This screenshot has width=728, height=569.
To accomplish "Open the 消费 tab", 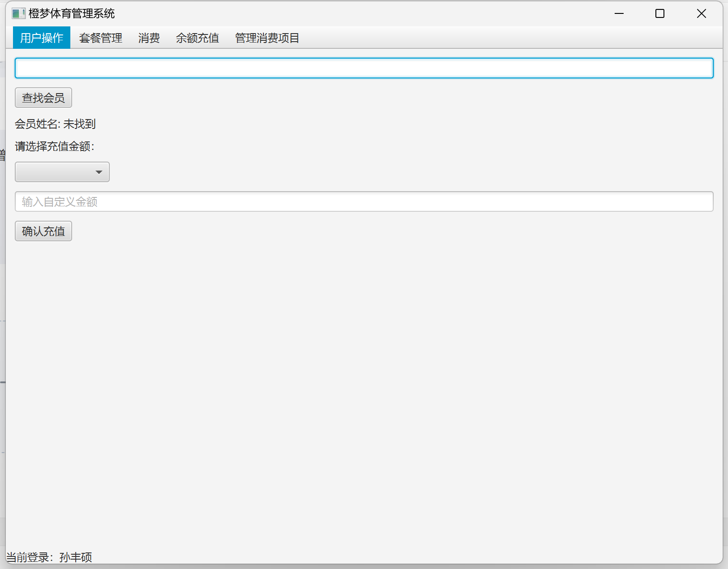I will (149, 38).
